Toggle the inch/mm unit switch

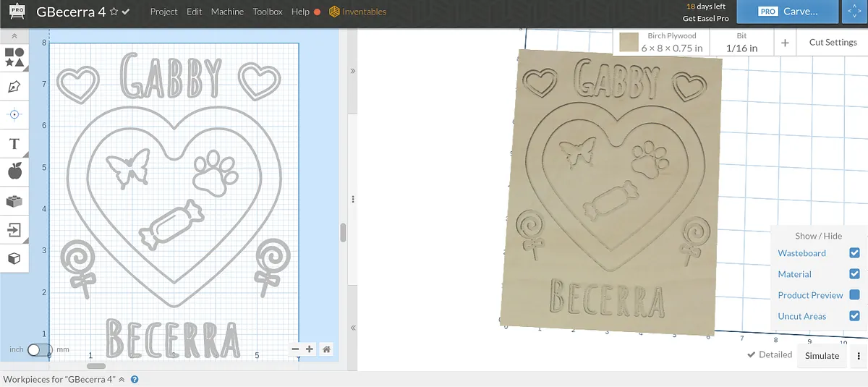(40, 349)
